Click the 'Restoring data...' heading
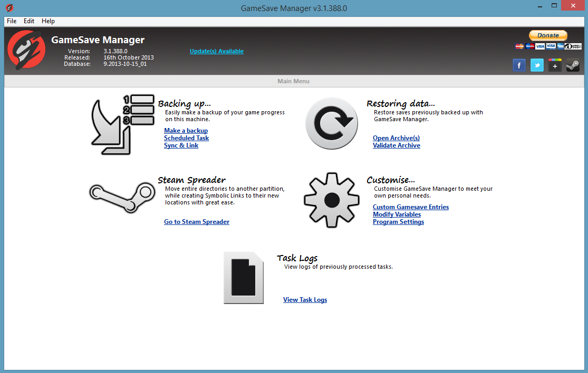 coord(400,104)
